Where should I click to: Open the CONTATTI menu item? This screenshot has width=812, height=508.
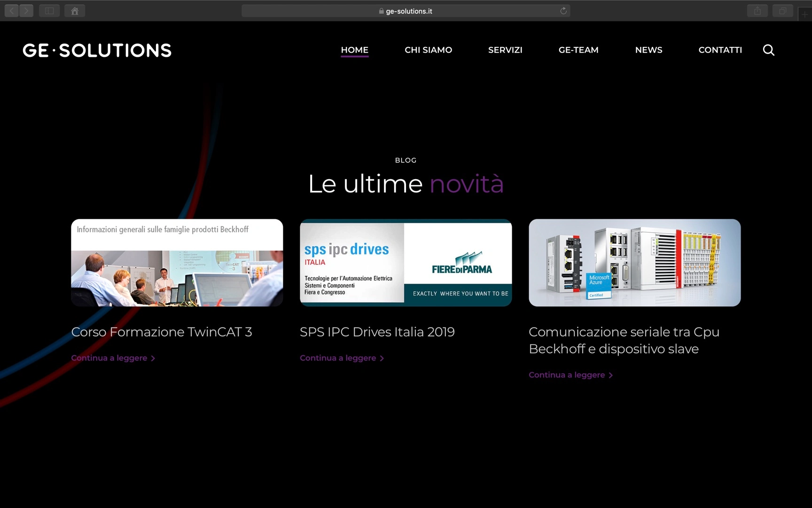click(720, 50)
